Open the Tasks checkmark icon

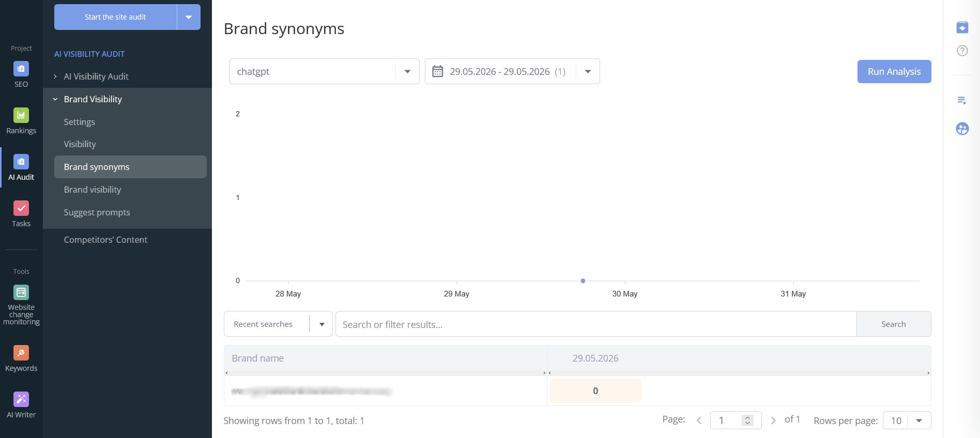click(21, 208)
